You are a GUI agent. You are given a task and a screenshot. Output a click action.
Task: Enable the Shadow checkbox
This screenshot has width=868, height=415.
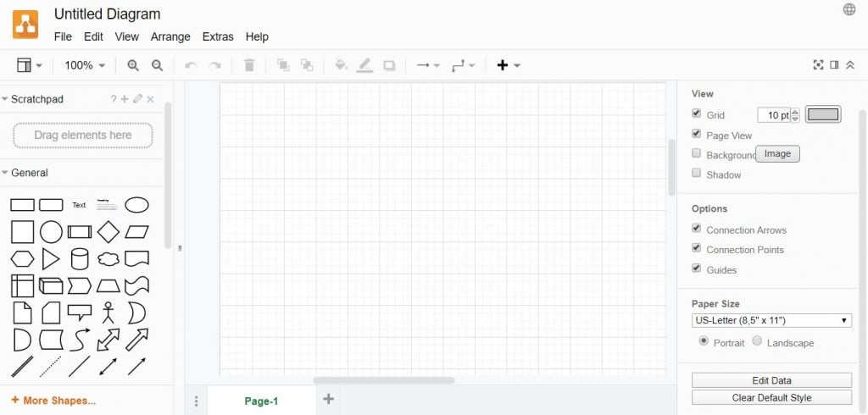coord(697,173)
